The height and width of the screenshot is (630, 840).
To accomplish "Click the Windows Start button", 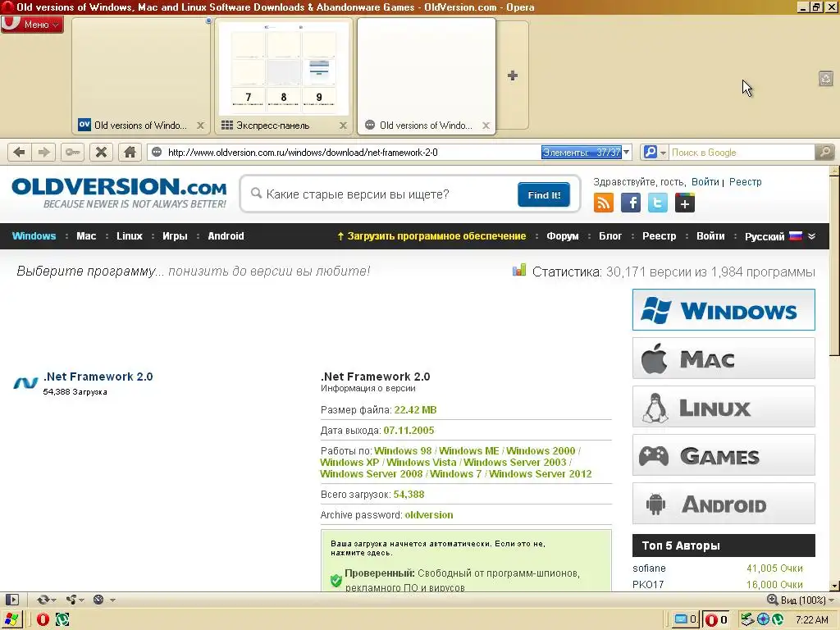I will pos(10,620).
